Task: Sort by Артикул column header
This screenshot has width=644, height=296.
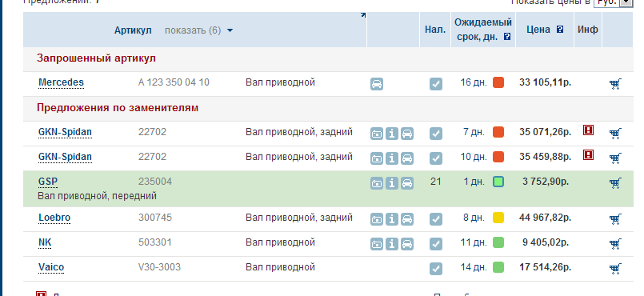Action: coord(133,30)
